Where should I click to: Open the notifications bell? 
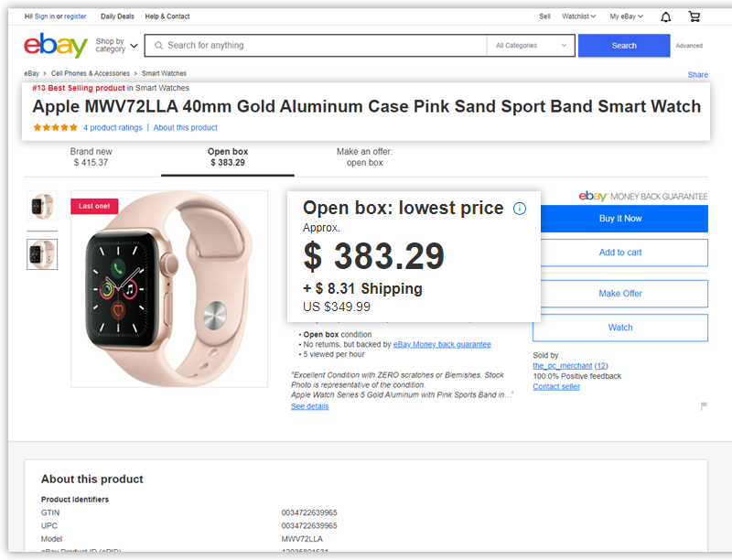665,16
